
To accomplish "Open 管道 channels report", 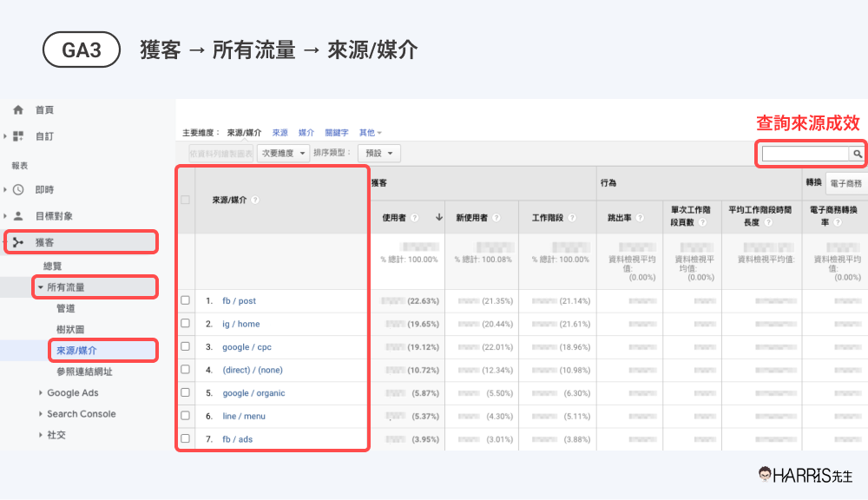I will pos(65,308).
